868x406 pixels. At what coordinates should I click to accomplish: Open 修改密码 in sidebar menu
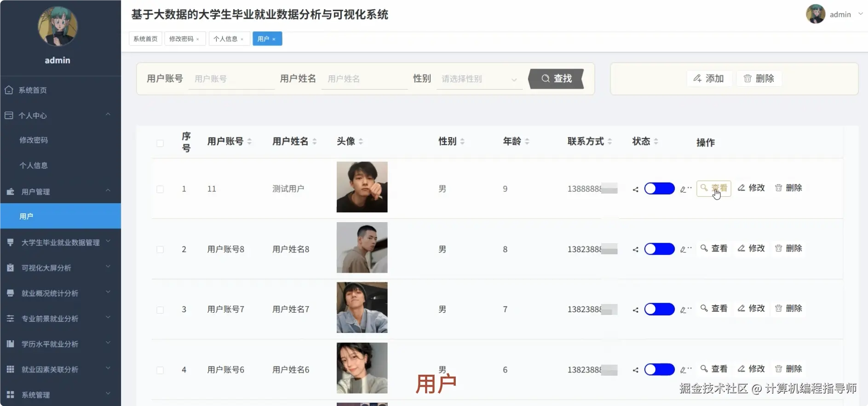point(34,140)
